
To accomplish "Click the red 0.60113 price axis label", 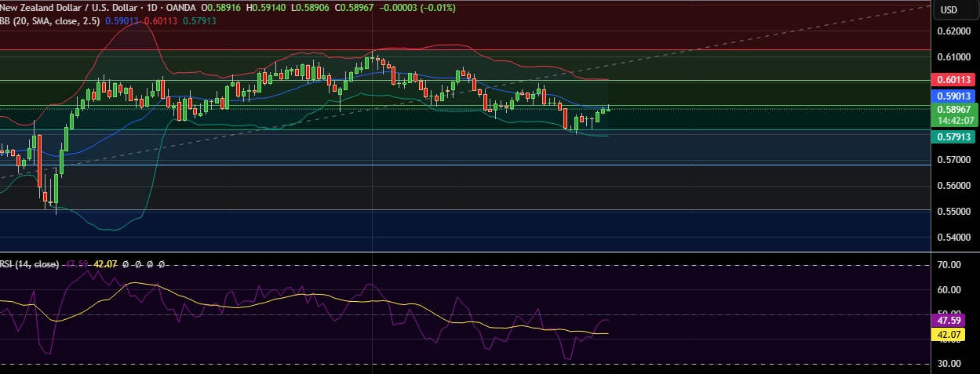I will point(954,80).
